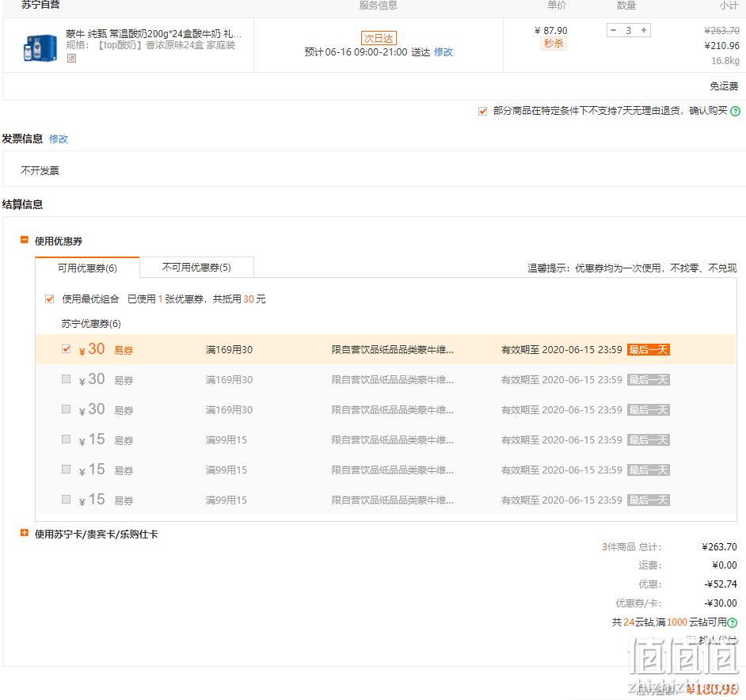The width and height of the screenshot is (746, 700).
Task: Click the coupon deduction -¥30.00 value
Action: click(x=721, y=603)
